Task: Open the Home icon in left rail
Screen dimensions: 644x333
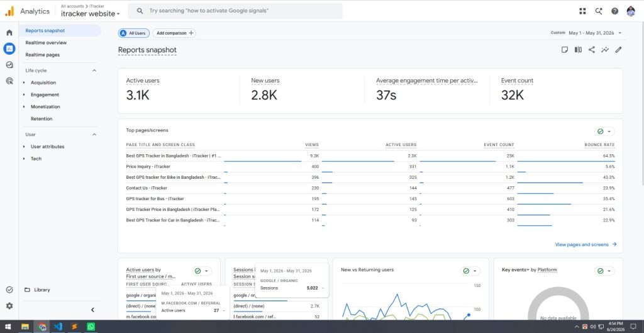Action: [9, 33]
